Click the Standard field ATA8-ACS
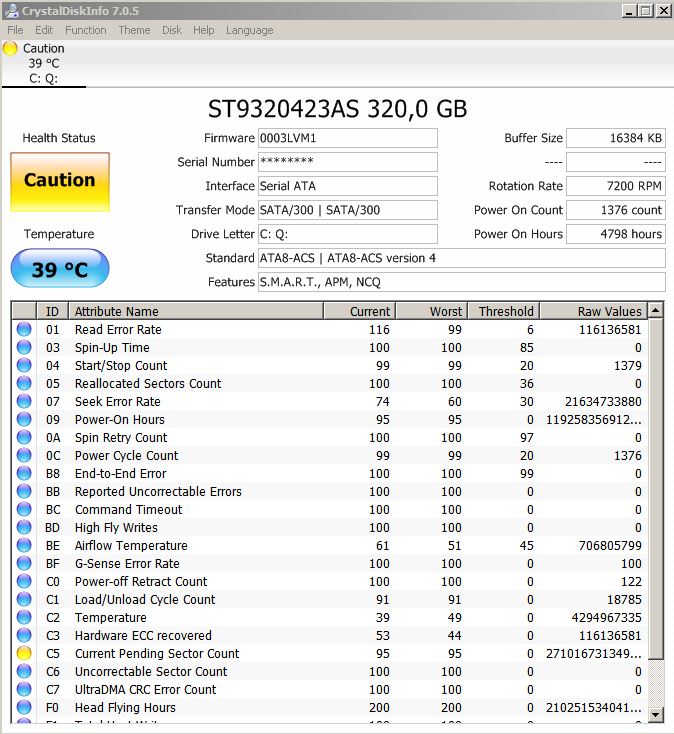 [x=462, y=258]
